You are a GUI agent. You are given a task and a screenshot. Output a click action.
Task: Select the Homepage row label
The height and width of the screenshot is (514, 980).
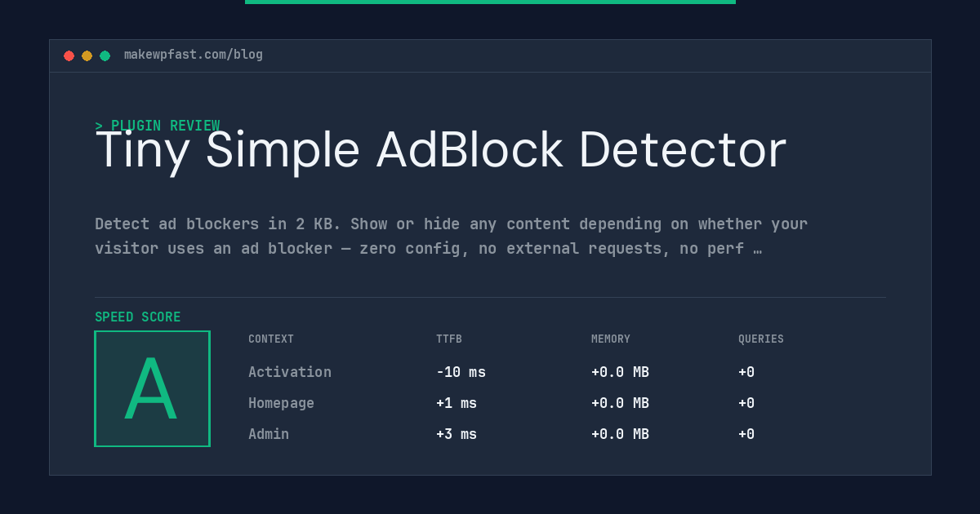(281, 403)
